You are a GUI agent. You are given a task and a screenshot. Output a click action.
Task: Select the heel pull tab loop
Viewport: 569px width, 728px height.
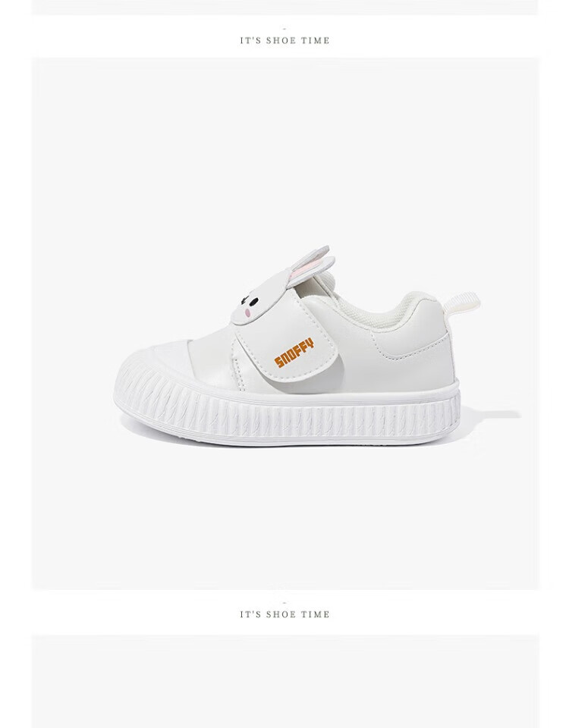461,303
